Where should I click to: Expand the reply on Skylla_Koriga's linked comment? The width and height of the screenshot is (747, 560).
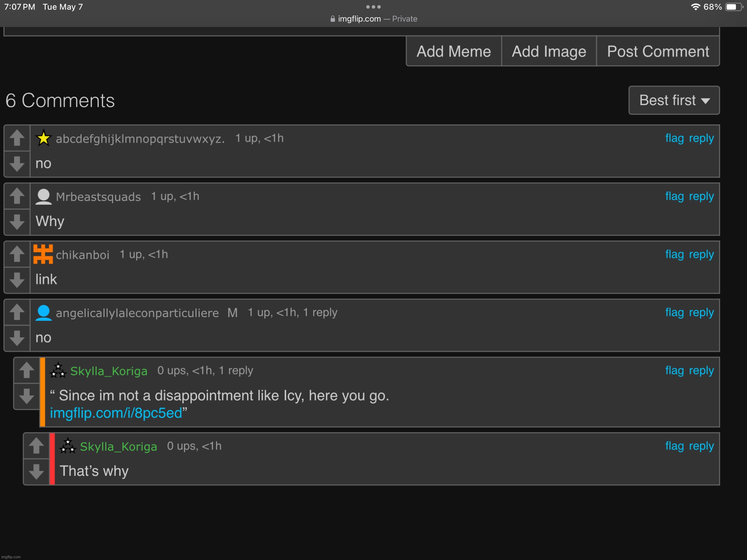235,370
